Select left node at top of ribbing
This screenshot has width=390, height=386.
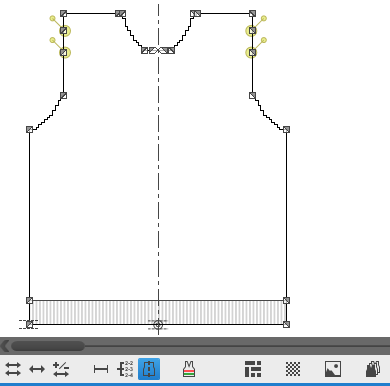click(x=29, y=301)
